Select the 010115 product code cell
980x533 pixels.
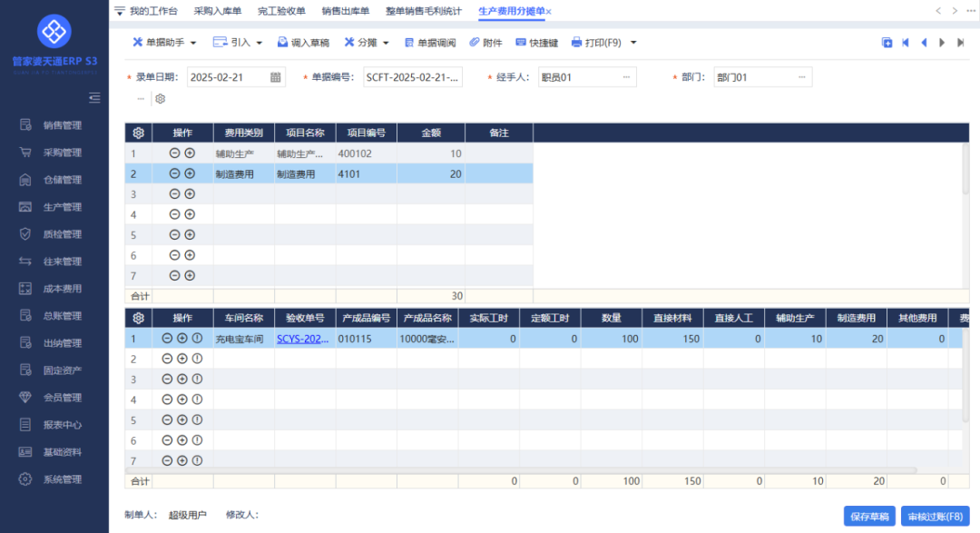[x=367, y=339]
